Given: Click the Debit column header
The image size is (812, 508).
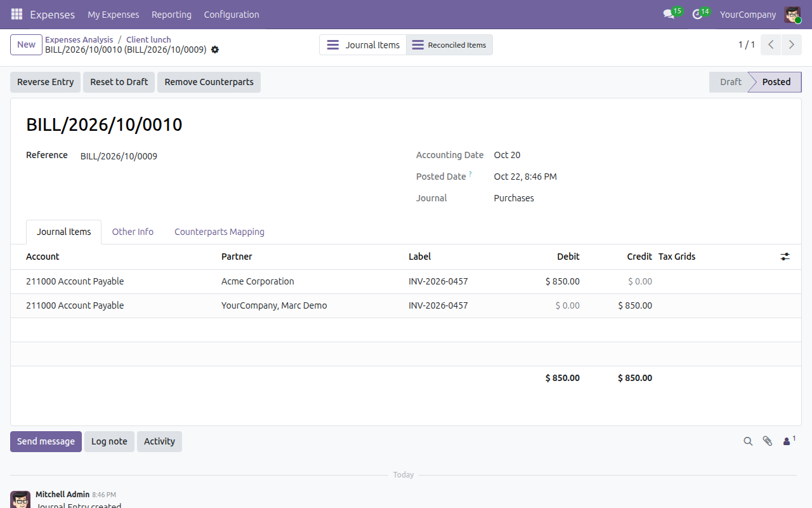Looking at the screenshot, I should [568, 257].
